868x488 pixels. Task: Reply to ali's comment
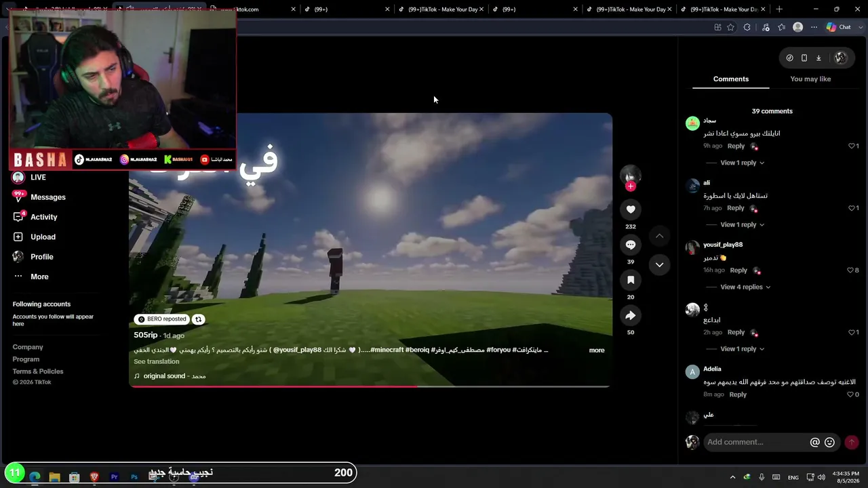(x=736, y=208)
